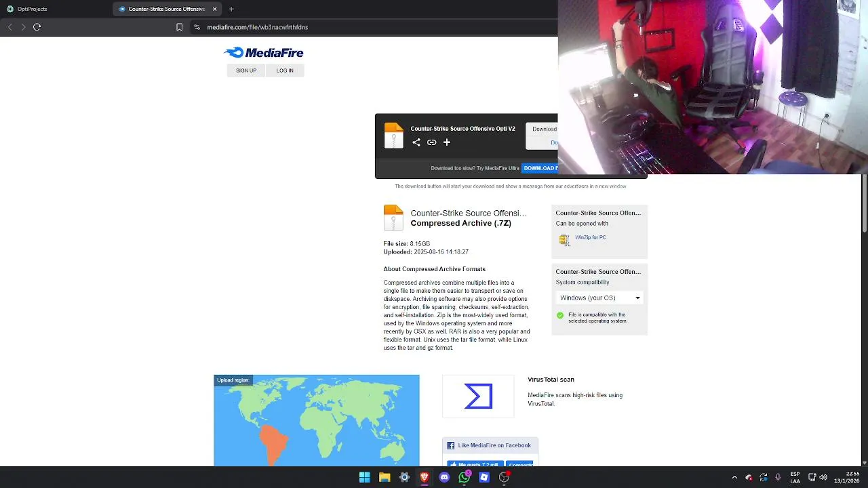Viewport: 868px width, 488px height.
Task: Open site settings icon in address bar
Action: pos(197,27)
